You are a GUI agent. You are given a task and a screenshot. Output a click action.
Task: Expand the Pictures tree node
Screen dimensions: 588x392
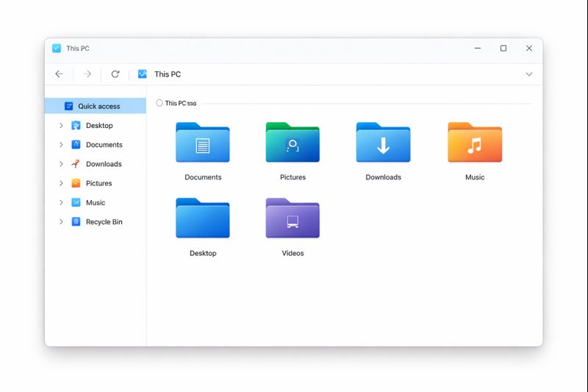[x=61, y=183]
